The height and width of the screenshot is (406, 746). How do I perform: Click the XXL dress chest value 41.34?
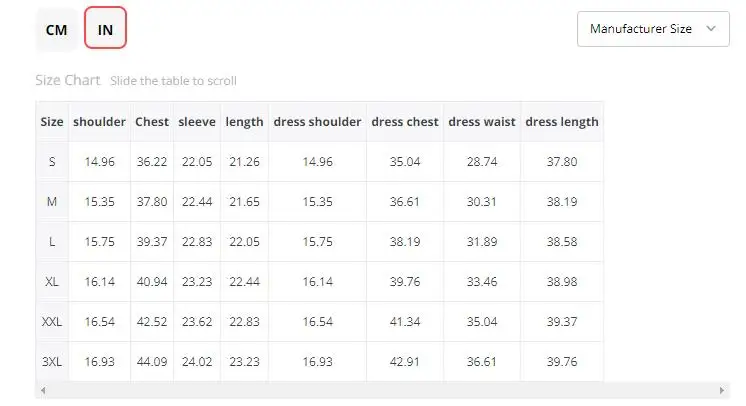pos(405,322)
